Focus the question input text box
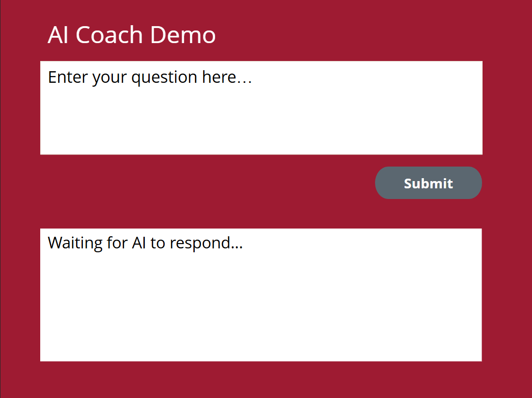The image size is (532, 398). click(x=261, y=108)
